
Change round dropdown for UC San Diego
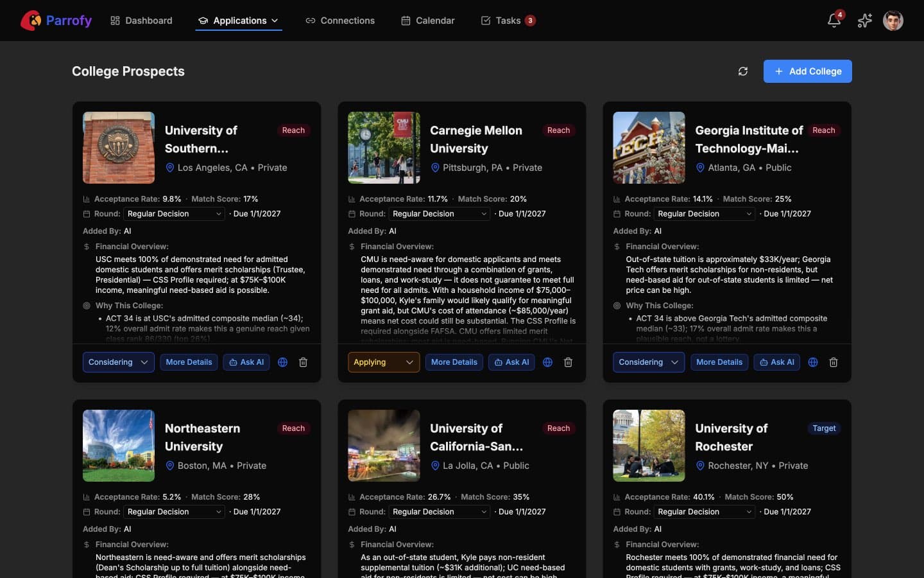(x=440, y=512)
